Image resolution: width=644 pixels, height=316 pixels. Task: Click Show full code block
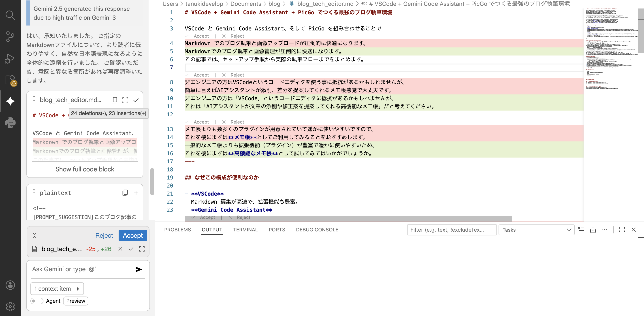pos(85,169)
